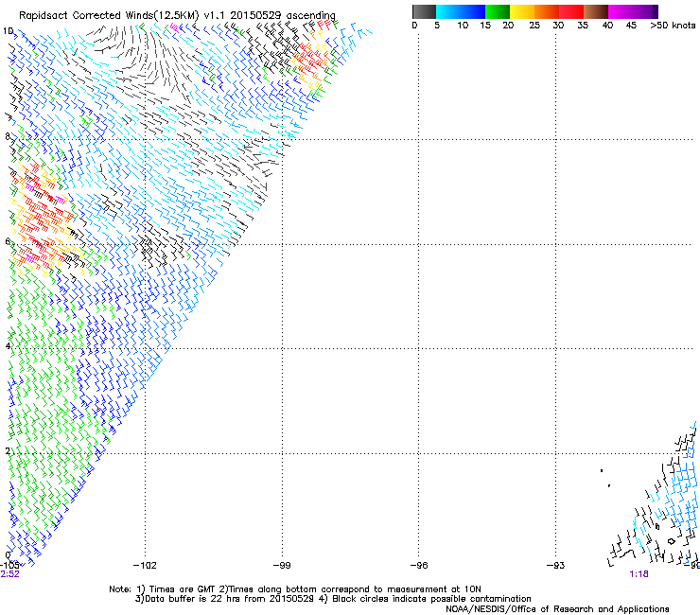Image resolution: width=700 pixels, height=615 pixels.
Task: Click the longitude '-102' axis label
Action: pos(145,566)
